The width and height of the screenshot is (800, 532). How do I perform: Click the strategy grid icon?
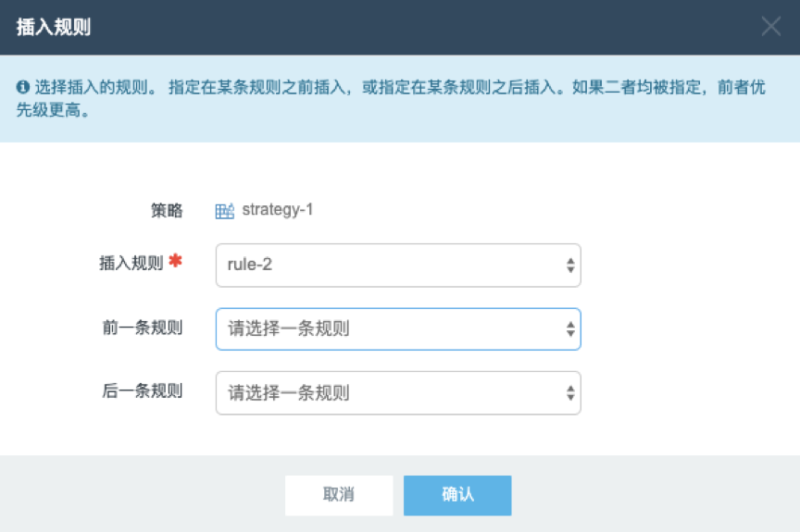(224, 210)
